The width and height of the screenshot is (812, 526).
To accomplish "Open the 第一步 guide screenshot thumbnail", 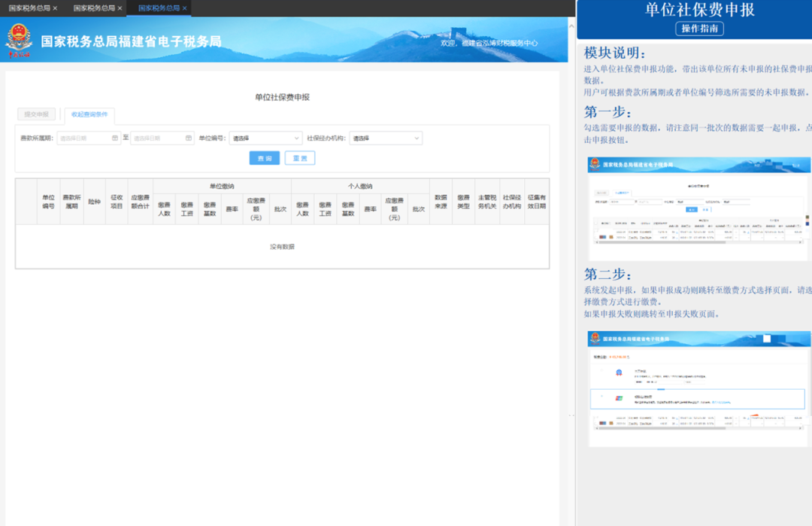I will [698, 209].
